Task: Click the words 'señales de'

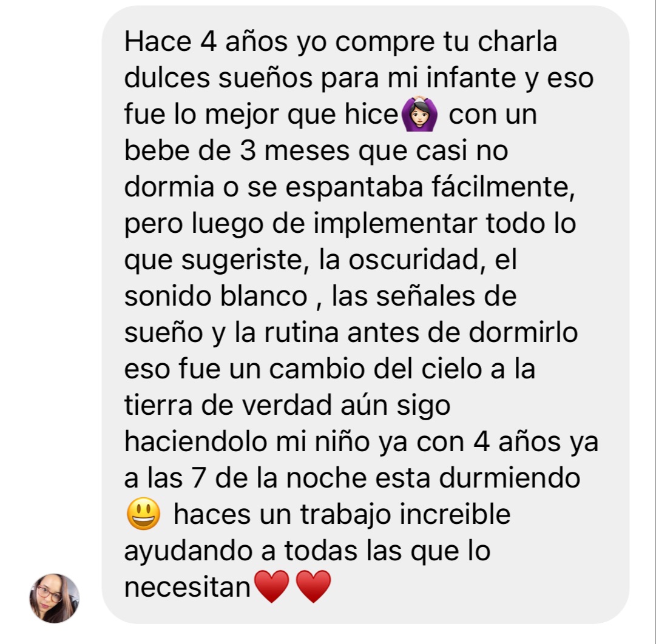Action: [446, 296]
